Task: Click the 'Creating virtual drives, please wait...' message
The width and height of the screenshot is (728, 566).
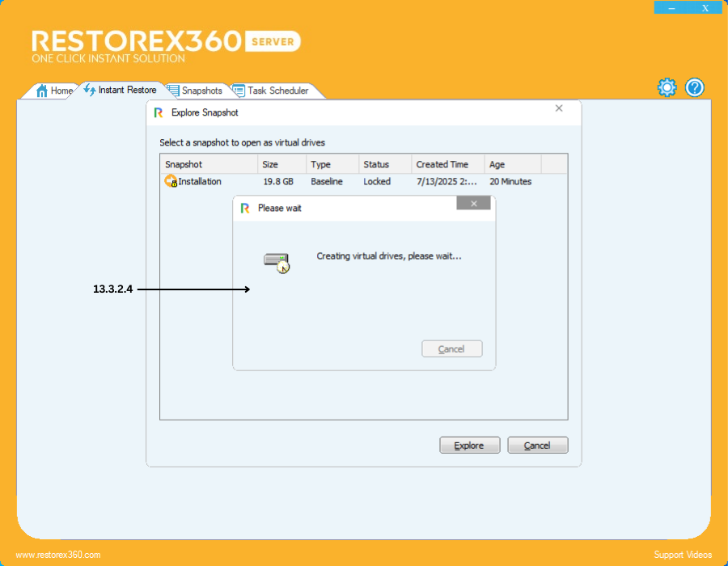Action: click(x=389, y=256)
